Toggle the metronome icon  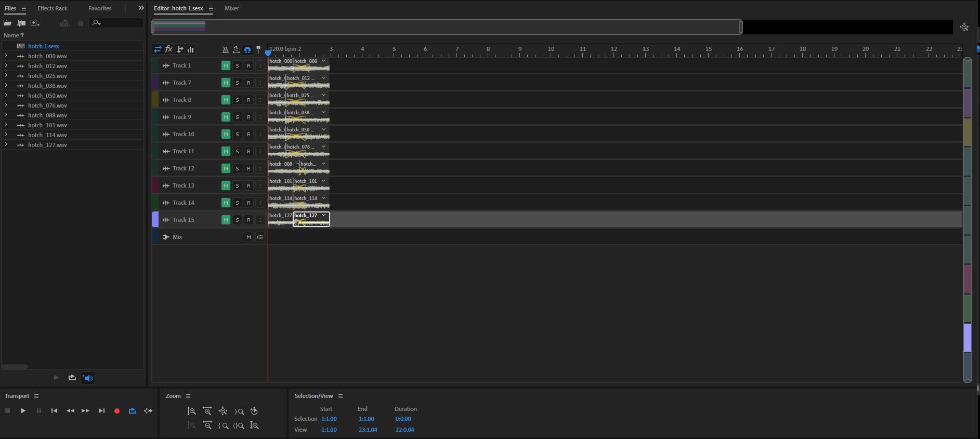(x=225, y=50)
